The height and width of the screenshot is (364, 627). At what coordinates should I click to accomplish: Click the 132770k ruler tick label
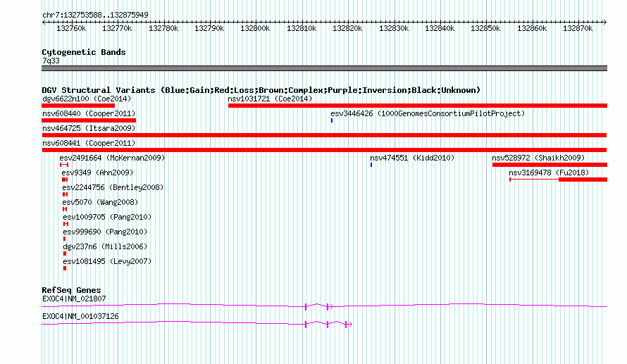coord(117,28)
